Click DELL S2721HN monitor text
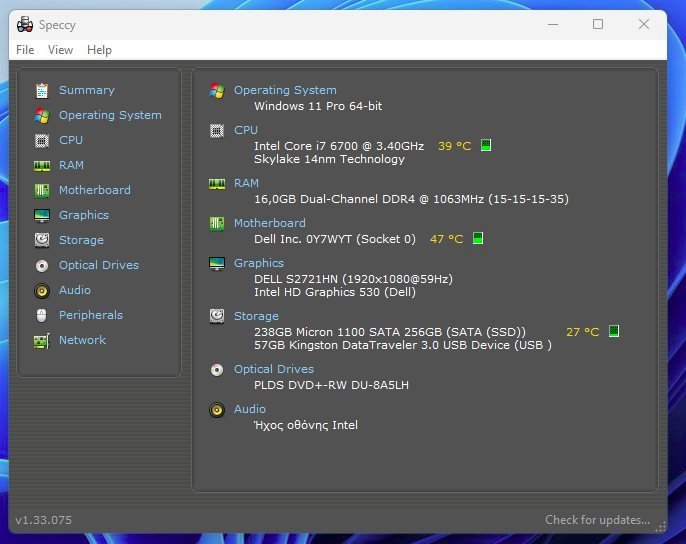 point(354,279)
